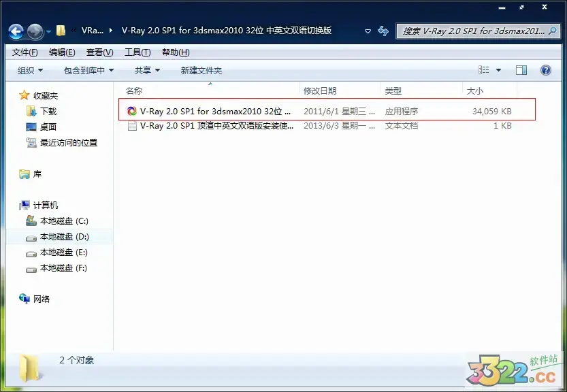Open the 工具 menu
567x392 pixels.
point(135,52)
